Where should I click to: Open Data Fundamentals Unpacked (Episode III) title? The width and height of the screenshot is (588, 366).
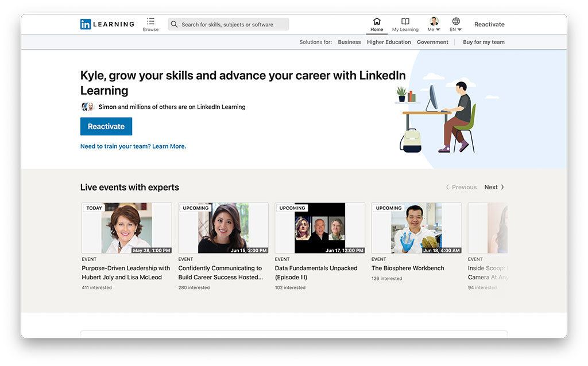pyautogui.click(x=316, y=272)
